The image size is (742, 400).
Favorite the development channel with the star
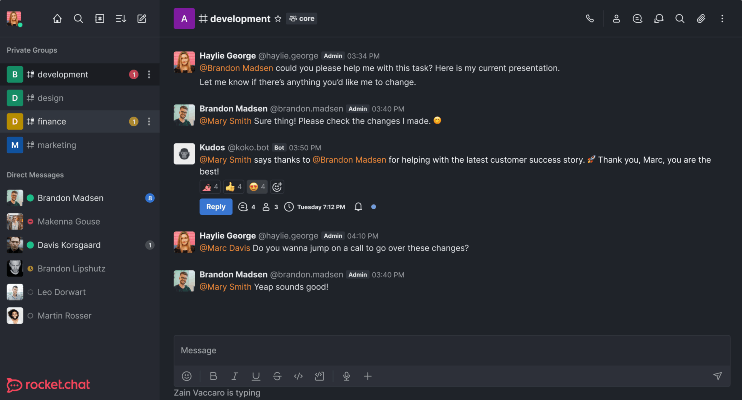[278, 19]
